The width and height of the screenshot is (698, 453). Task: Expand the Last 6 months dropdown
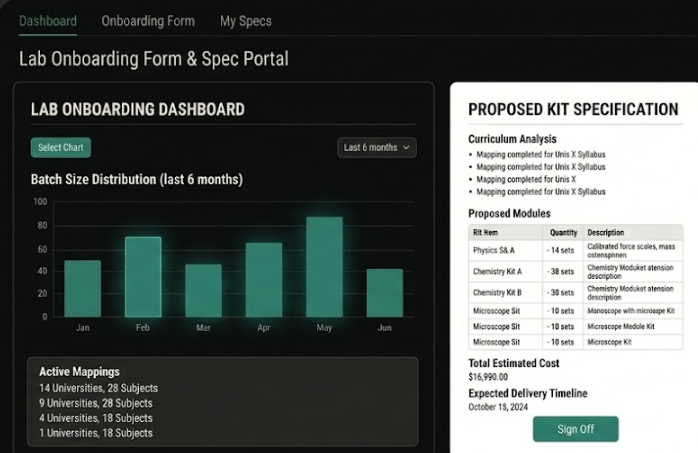pyautogui.click(x=377, y=148)
